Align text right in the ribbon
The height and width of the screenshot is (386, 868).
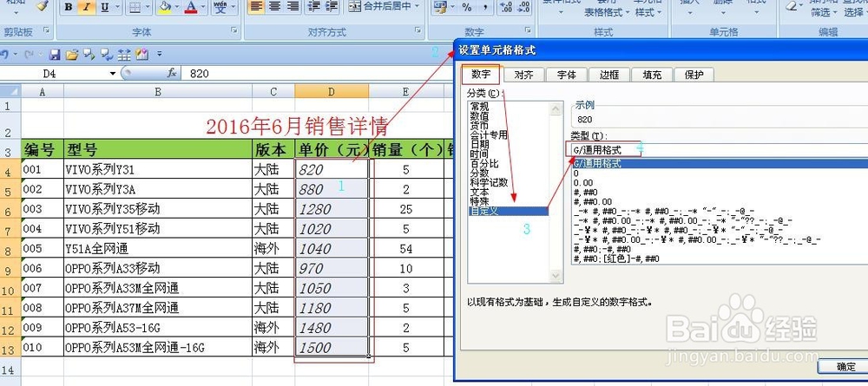(293, 7)
